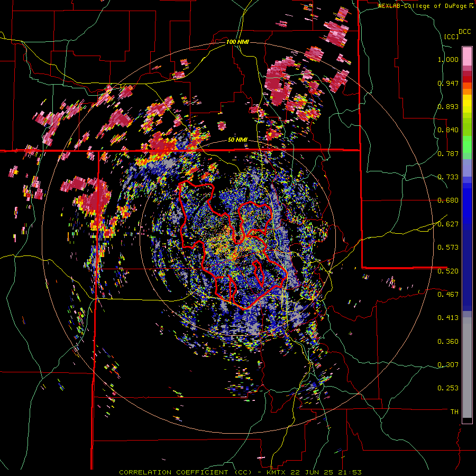Select the 0.307 scale value
This screenshot has width=476, height=476.
[448, 365]
